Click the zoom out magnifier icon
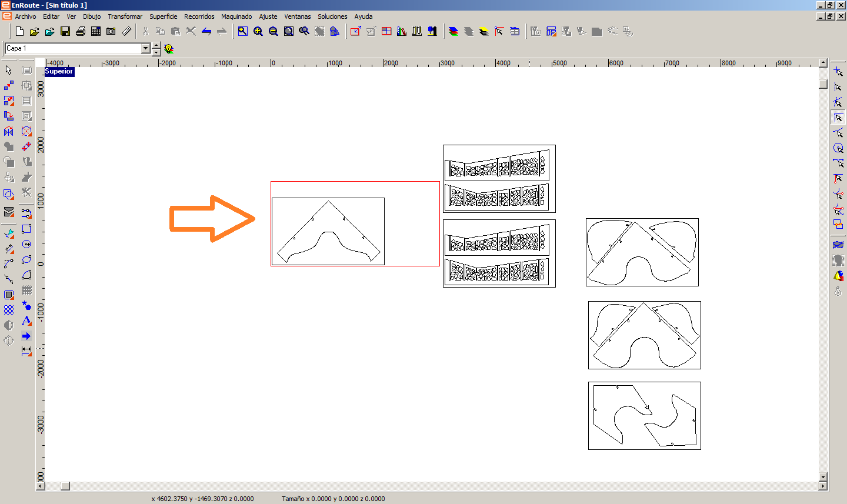847x504 pixels. tap(274, 31)
